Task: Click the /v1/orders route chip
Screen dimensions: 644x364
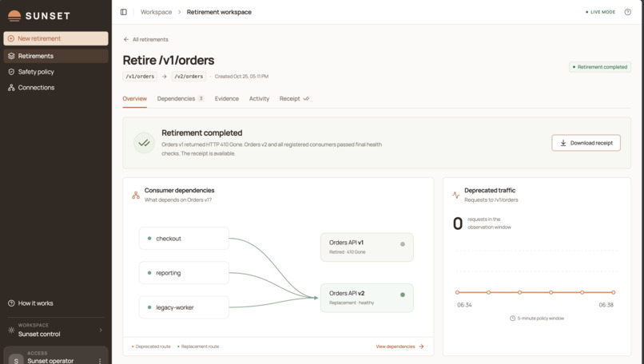Action: point(140,77)
